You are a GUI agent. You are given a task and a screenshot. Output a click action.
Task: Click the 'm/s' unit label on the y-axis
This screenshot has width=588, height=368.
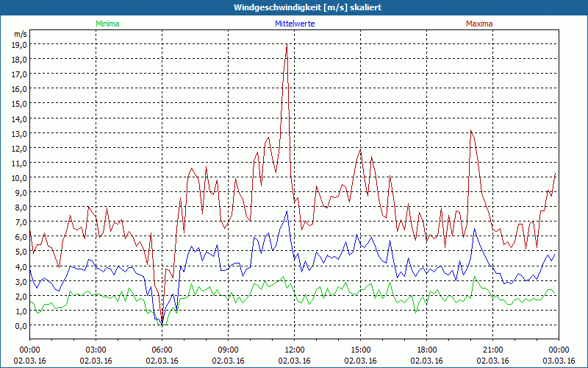pos(21,34)
